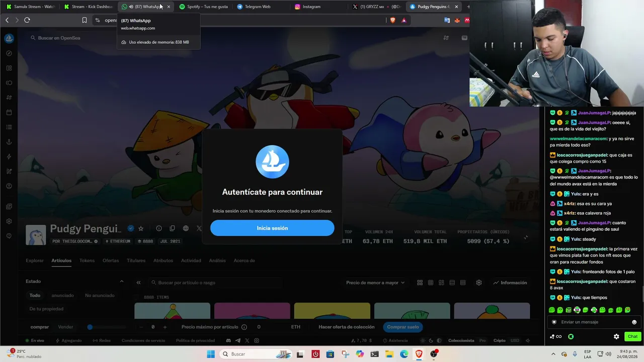Open the Análisis collection tab
Viewport: 644px width, 362px height.
tap(217, 260)
